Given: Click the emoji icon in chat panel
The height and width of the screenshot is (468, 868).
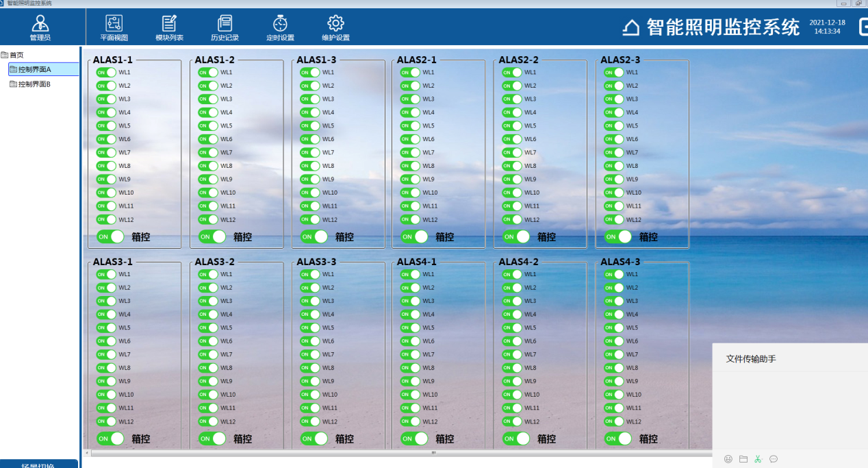Looking at the screenshot, I should (x=728, y=459).
